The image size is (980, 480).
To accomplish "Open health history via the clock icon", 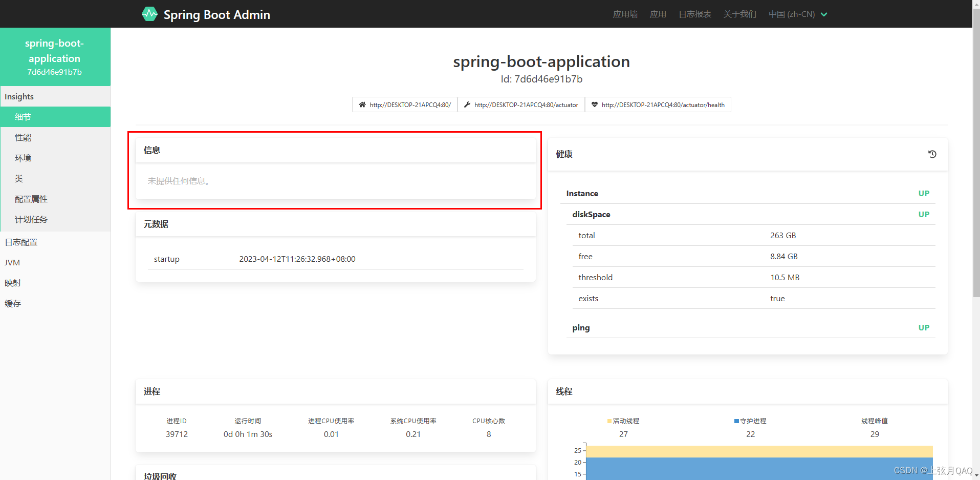I will (932, 154).
